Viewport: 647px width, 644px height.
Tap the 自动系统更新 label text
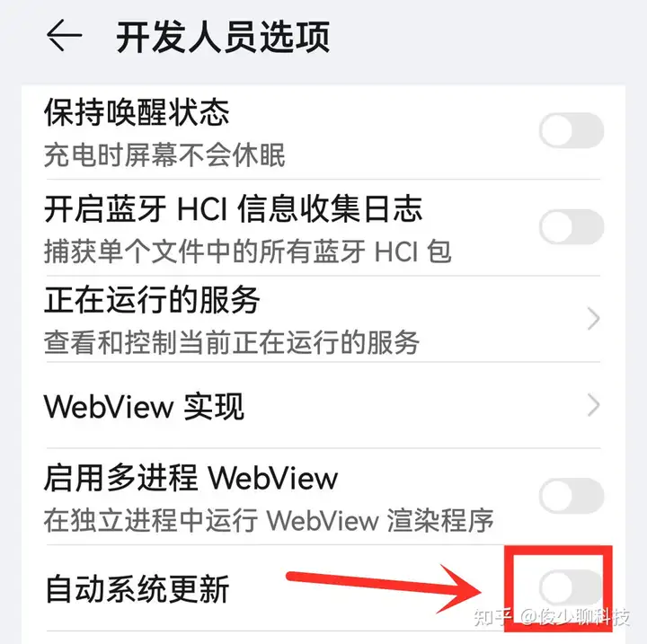point(137,589)
